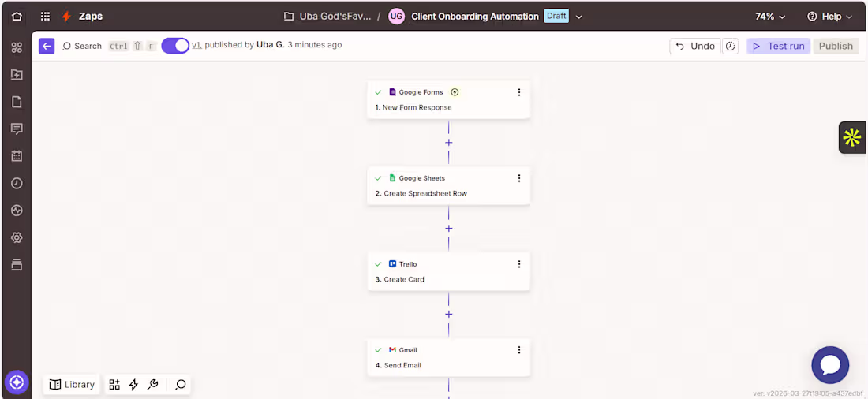The width and height of the screenshot is (868, 399).
Task: Click the magnifier icon in bottom toolbar
Action: [x=181, y=385]
